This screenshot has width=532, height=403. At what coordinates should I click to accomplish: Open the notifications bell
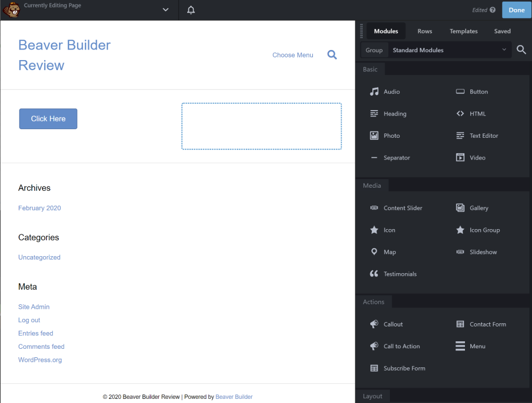(191, 10)
